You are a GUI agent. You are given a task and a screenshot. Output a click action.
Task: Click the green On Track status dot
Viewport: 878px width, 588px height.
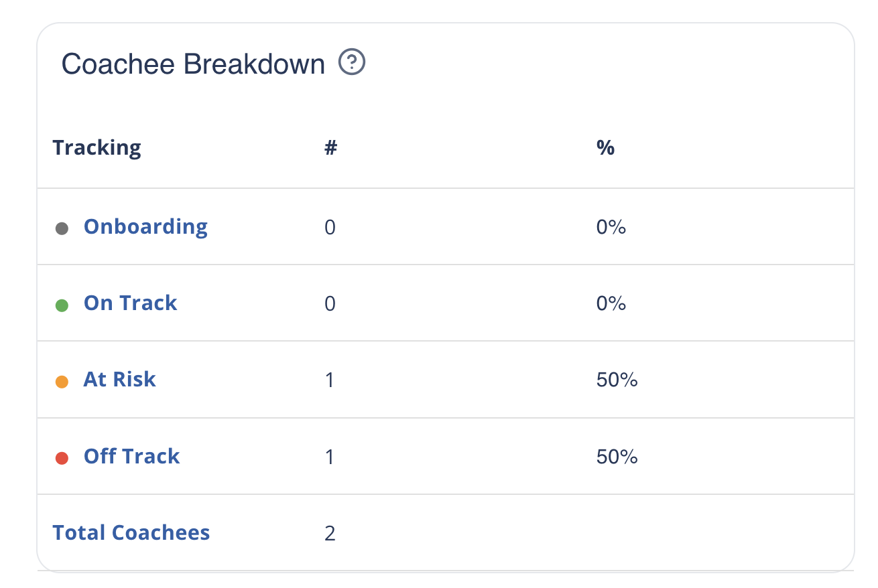[x=62, y=305]
